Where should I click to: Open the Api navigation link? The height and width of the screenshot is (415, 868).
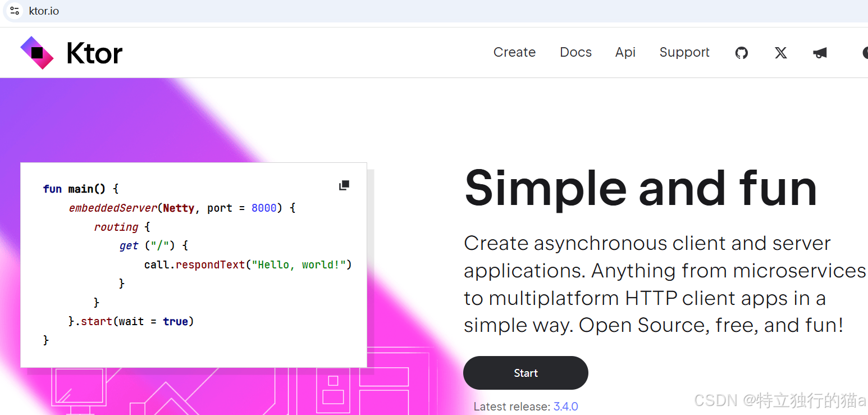(x=625, y=52)
